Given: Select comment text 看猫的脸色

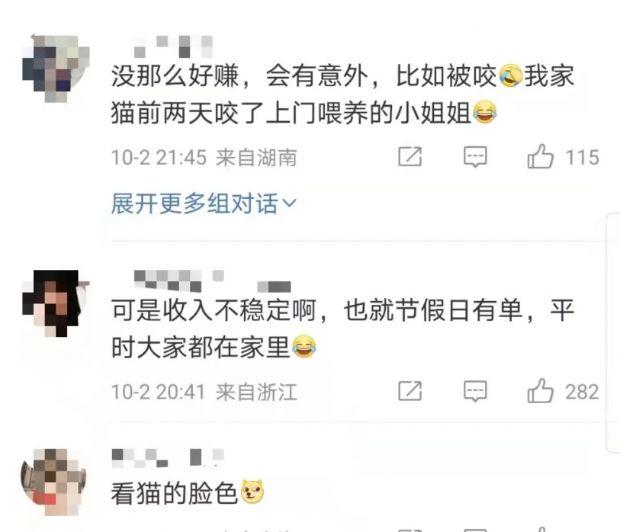Looking at the screenshot, I should [174, 493].
